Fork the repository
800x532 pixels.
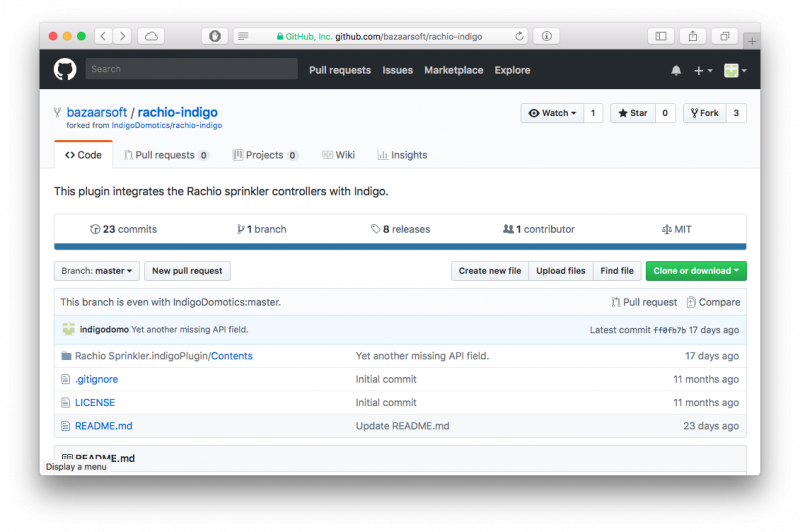(705, 113)
